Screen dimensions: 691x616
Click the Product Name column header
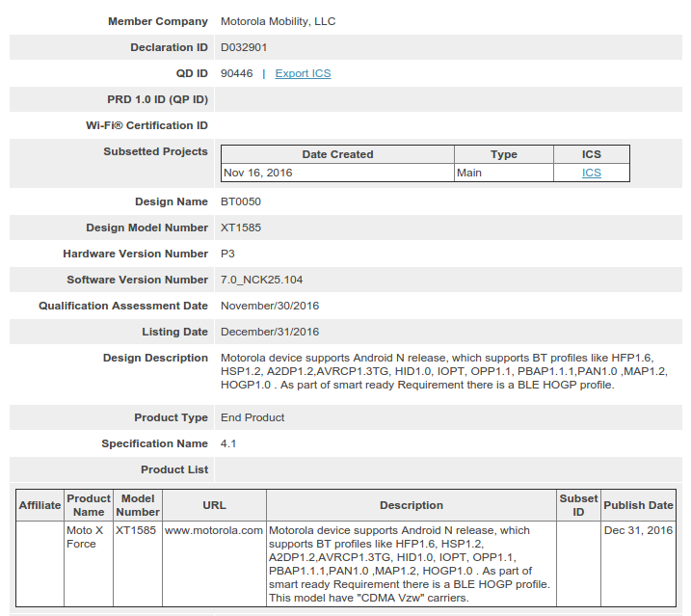89,505
